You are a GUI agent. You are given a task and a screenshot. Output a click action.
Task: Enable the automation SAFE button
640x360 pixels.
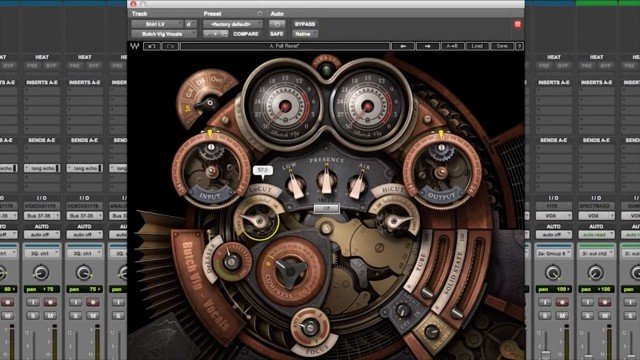point(277,34)
